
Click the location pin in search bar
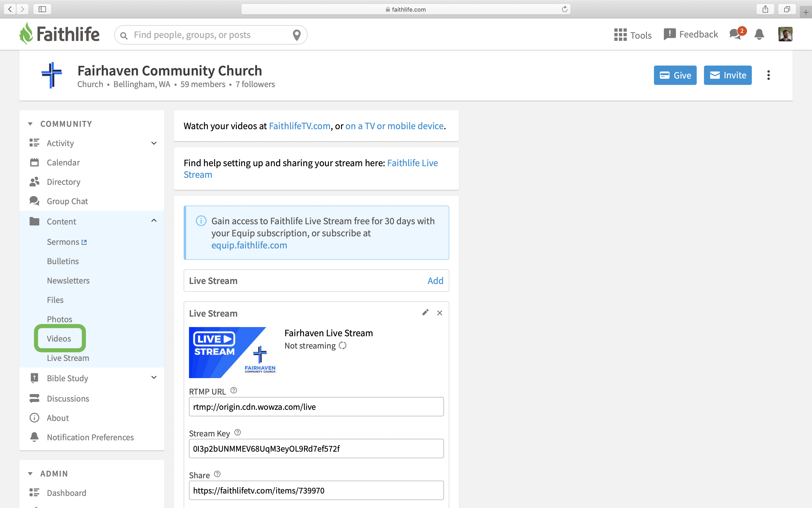(x=297, y=35)
